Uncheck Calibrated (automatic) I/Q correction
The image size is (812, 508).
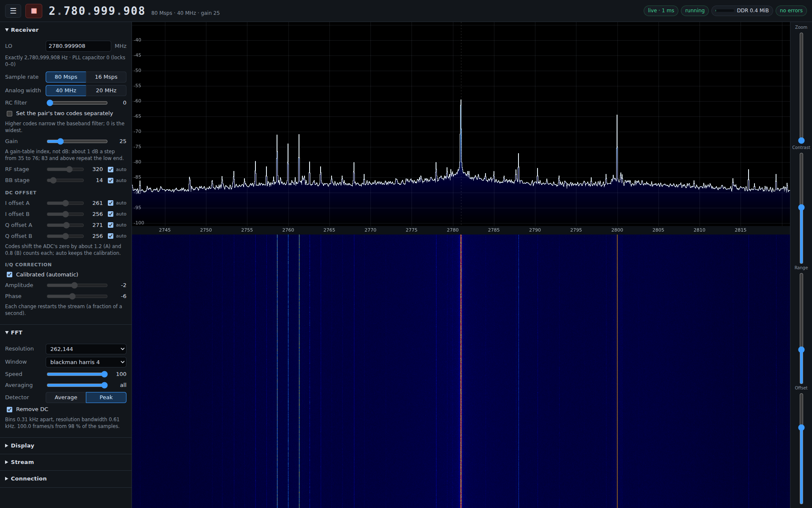tap(9, 275)
